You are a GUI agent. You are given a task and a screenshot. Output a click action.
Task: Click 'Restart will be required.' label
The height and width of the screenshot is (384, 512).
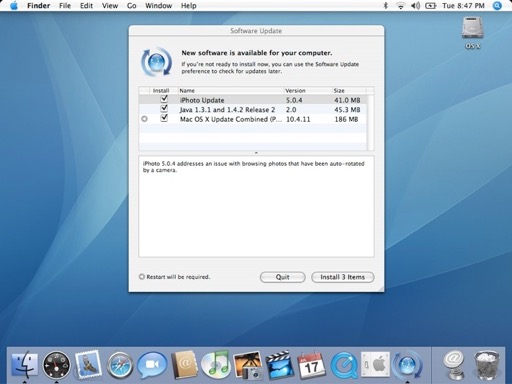(178, 277)
